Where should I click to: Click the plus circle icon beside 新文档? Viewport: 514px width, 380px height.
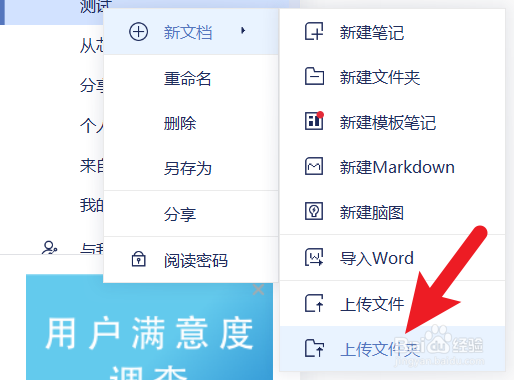point(138,32)
